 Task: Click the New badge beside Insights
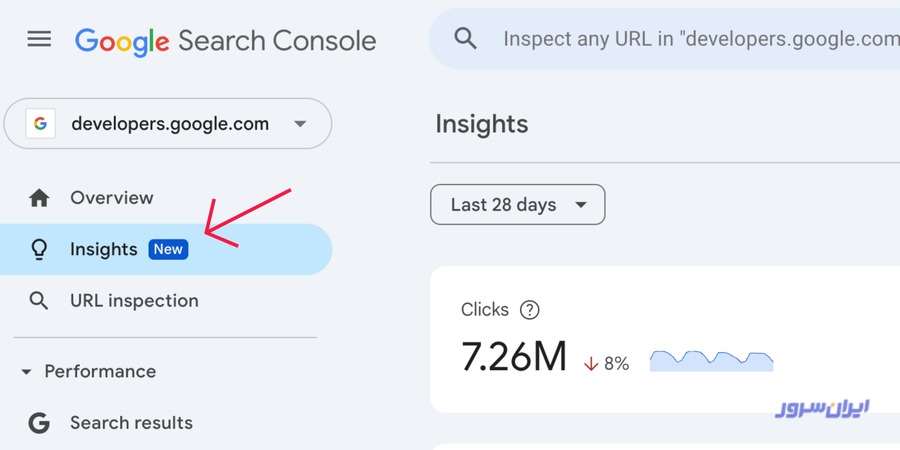[168, 250]
